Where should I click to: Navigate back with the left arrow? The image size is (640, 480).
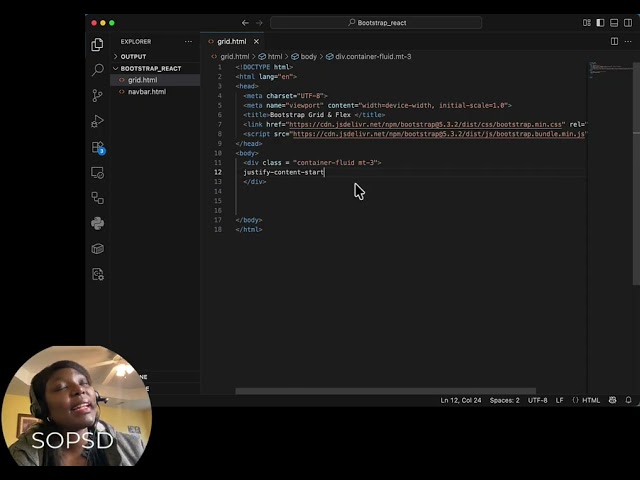tap(245, 23)
